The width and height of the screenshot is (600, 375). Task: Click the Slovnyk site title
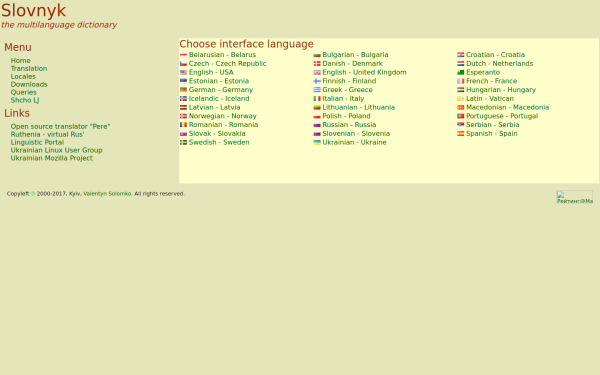pos(34,10)
